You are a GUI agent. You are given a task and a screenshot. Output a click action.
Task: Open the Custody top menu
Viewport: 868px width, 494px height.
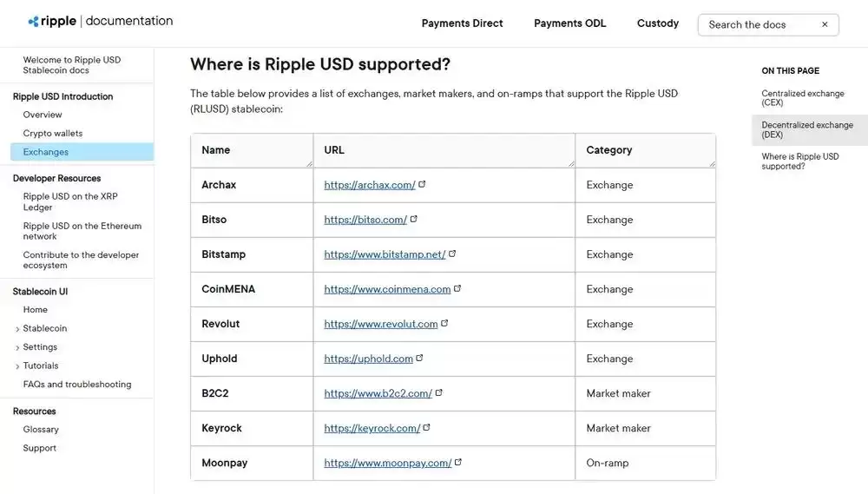[x=658, y=23]
